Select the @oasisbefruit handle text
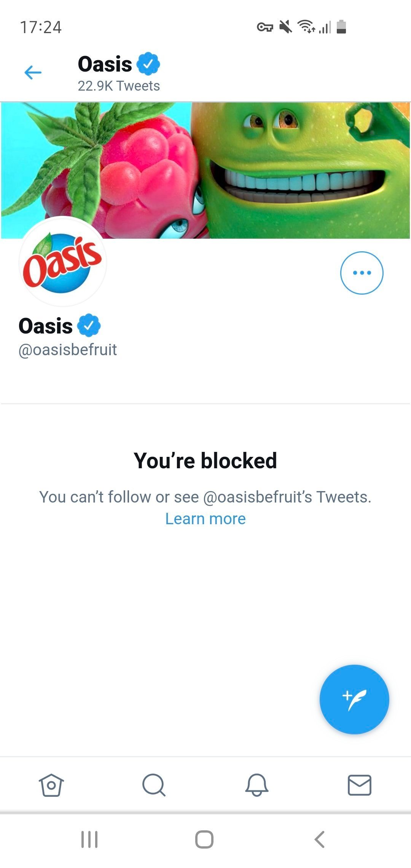Viewport: 411px width, 868px height. (x=68, y=350)
